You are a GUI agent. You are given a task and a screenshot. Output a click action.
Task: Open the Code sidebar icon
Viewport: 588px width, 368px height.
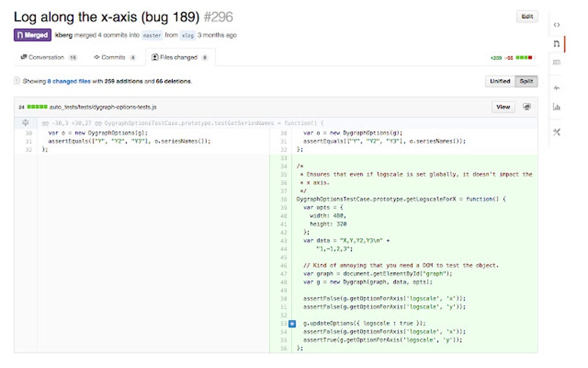557,25
